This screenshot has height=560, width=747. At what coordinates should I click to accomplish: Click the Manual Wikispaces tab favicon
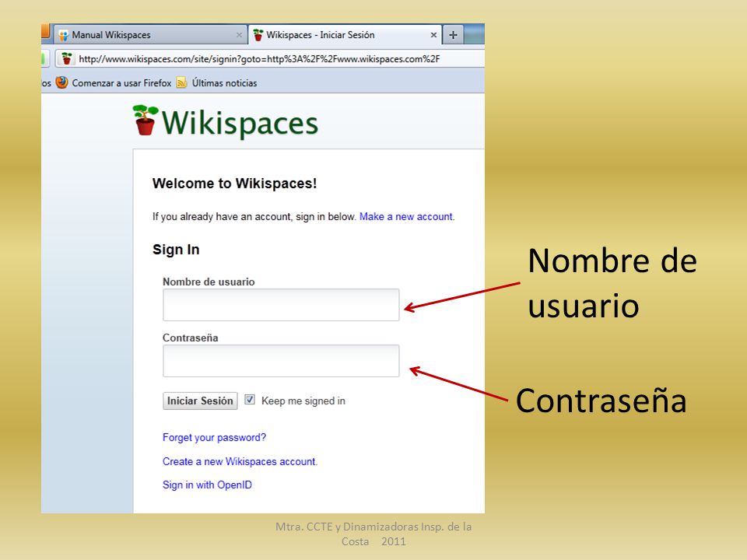point(63,35)
